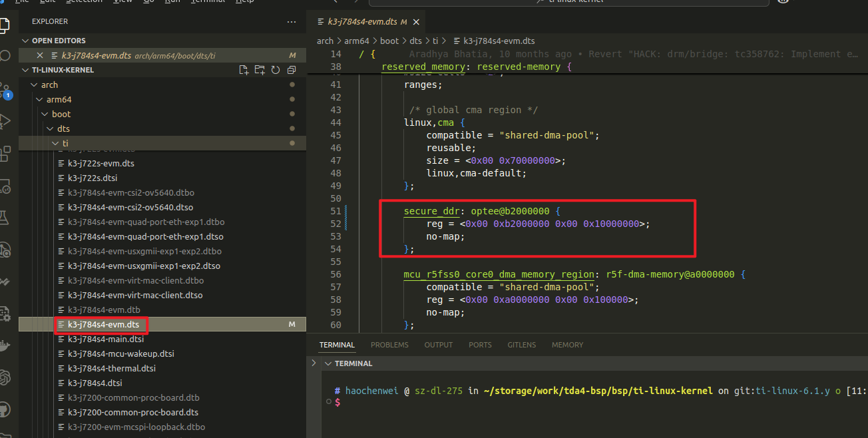
Task: Open the Testing flask view
Action: pos(5,217)
